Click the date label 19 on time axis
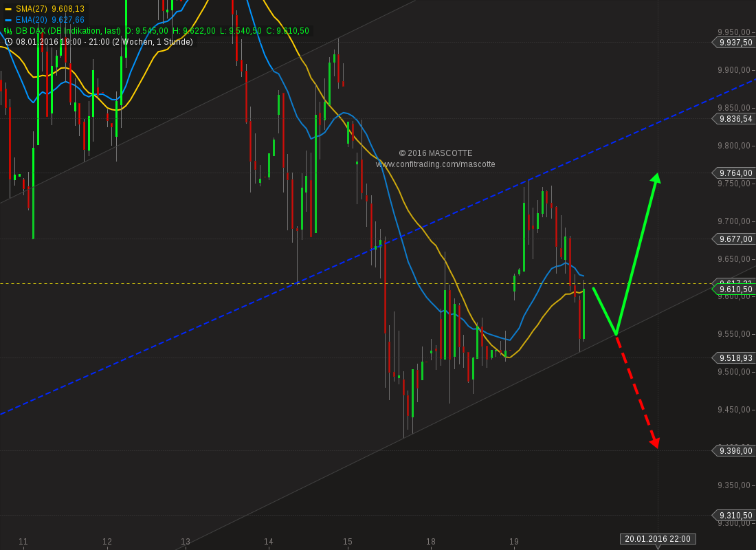The width and height of the screenshot is (756, 550). tap(514, 542)
